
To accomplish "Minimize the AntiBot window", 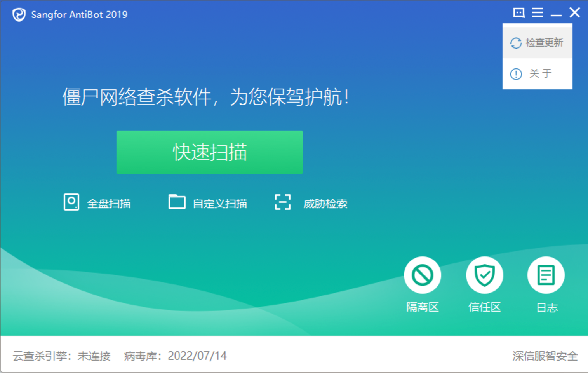I will 556,14.
